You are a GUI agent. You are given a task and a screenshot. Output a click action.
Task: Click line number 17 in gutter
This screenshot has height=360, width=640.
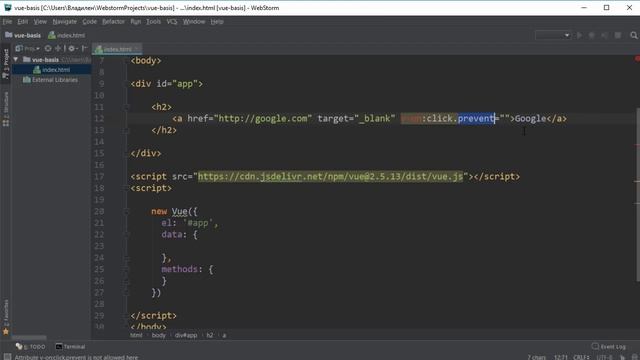pyautogui.click(x=99, y=177)
